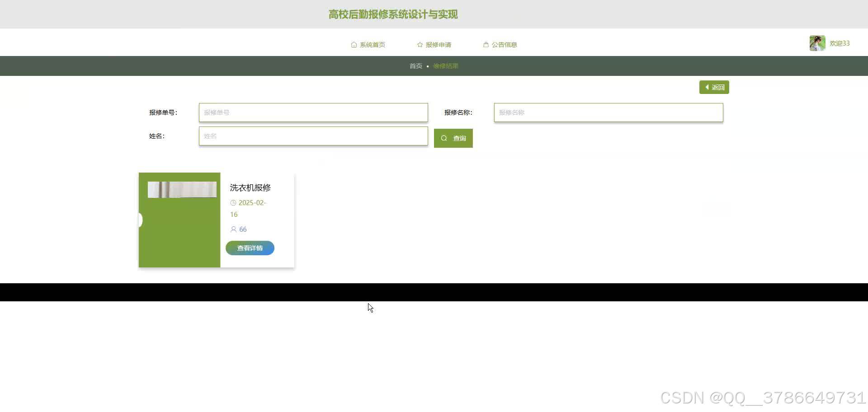This screenshot has width=868, height=412.
Task: Click the 维修结果 breadcrumb label
Action: pos(445,66)
